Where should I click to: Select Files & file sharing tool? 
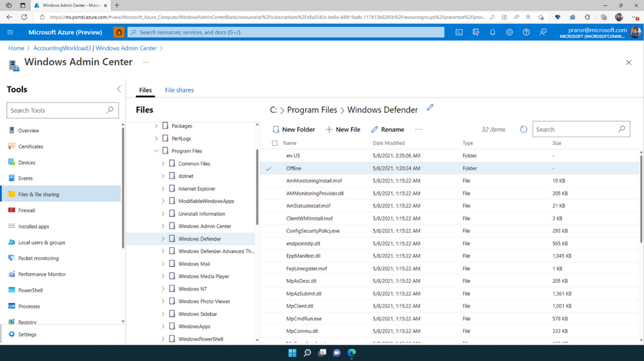pos(61,195)
